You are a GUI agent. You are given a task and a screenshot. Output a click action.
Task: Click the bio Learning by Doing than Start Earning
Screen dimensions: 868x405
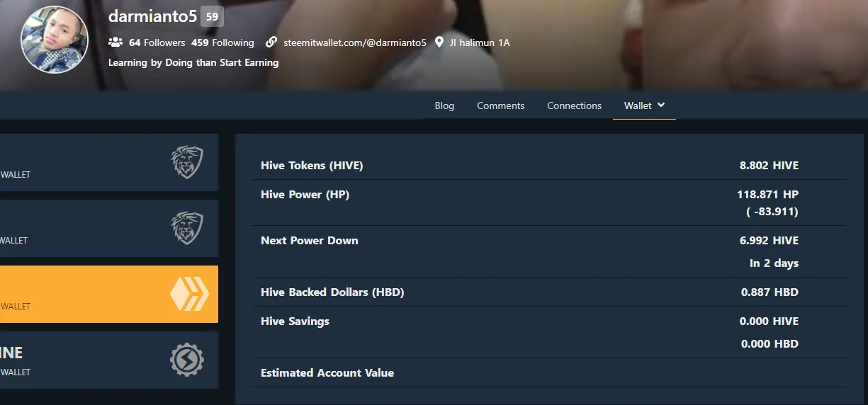193,62
